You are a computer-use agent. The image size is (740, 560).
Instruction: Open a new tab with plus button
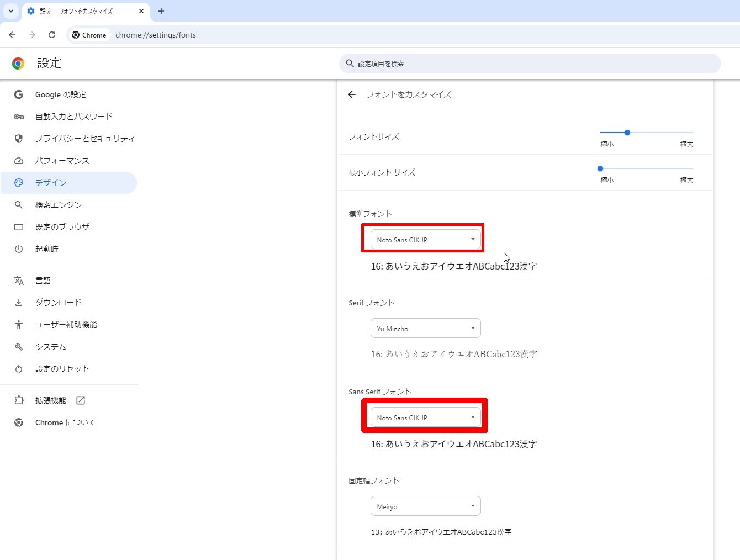tap(161, 11)
